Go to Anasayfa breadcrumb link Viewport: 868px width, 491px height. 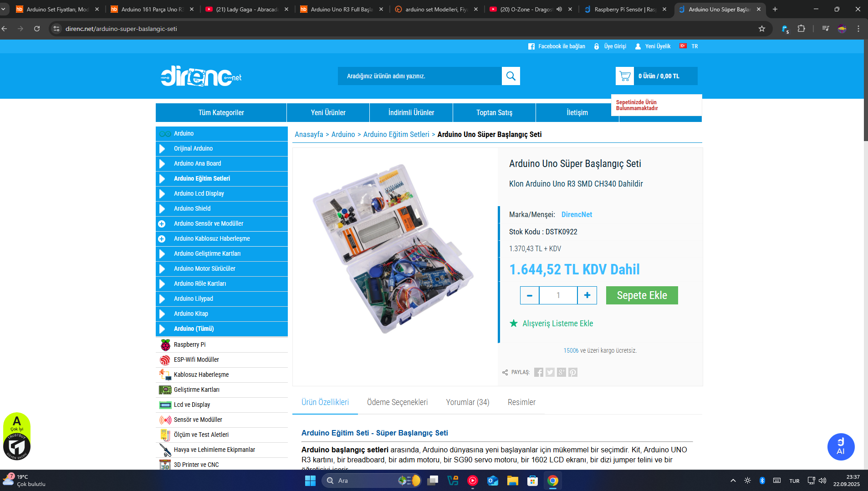click(x=309, y=134)
